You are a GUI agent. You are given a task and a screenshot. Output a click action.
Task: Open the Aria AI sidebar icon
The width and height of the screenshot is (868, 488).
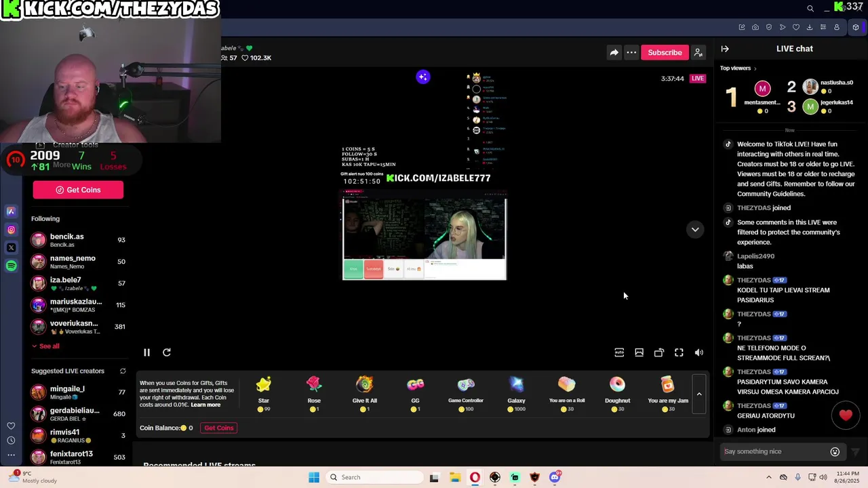point(11,211)
